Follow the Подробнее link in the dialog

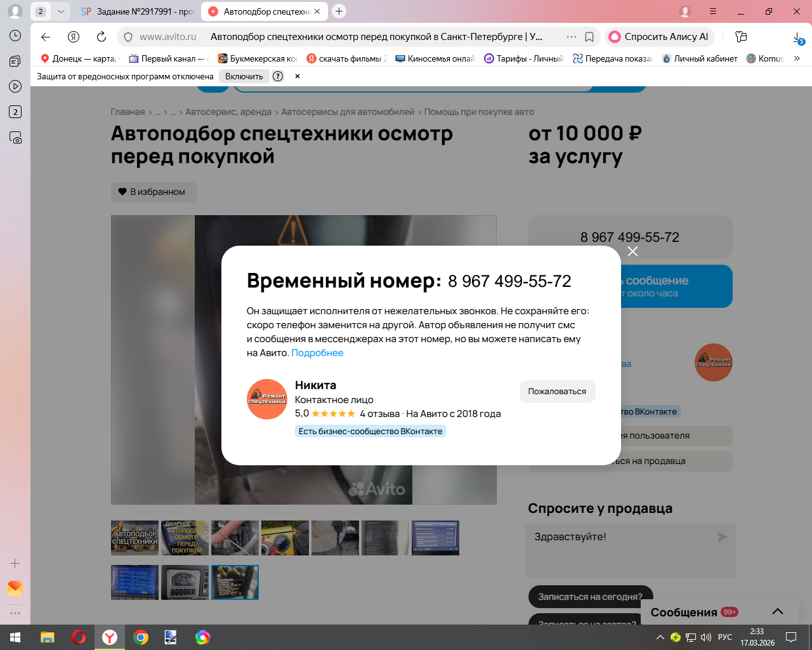(x=317, y=353)
